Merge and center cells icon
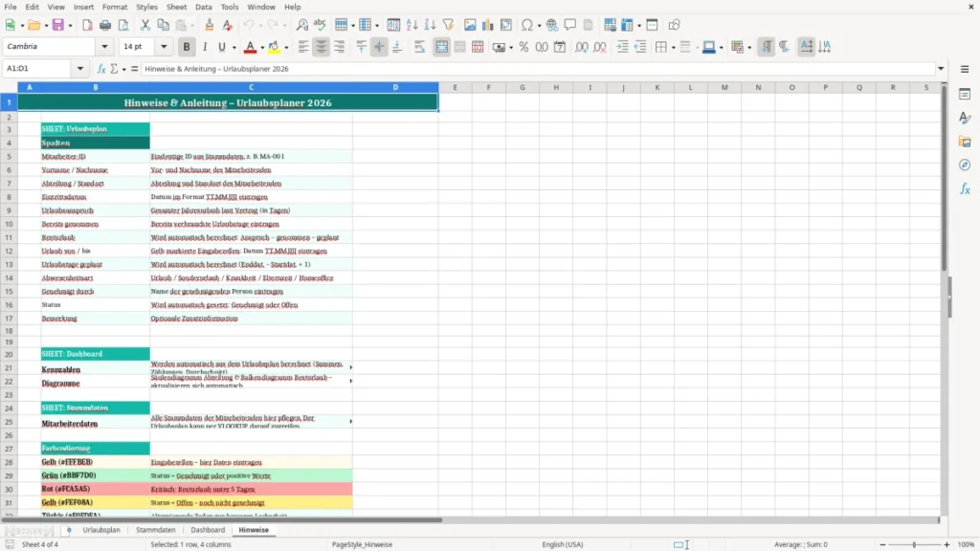 pos(442,47)
